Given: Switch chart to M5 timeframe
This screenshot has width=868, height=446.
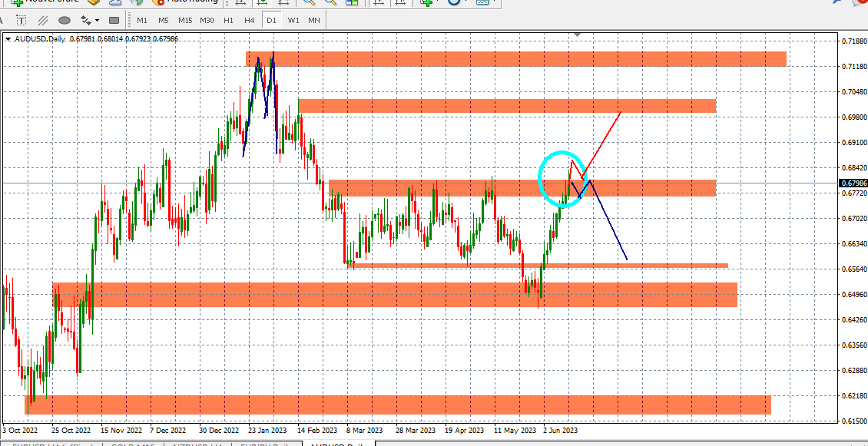Looking at the screenshot, I should pyautogui.click(x=164, y=21).
